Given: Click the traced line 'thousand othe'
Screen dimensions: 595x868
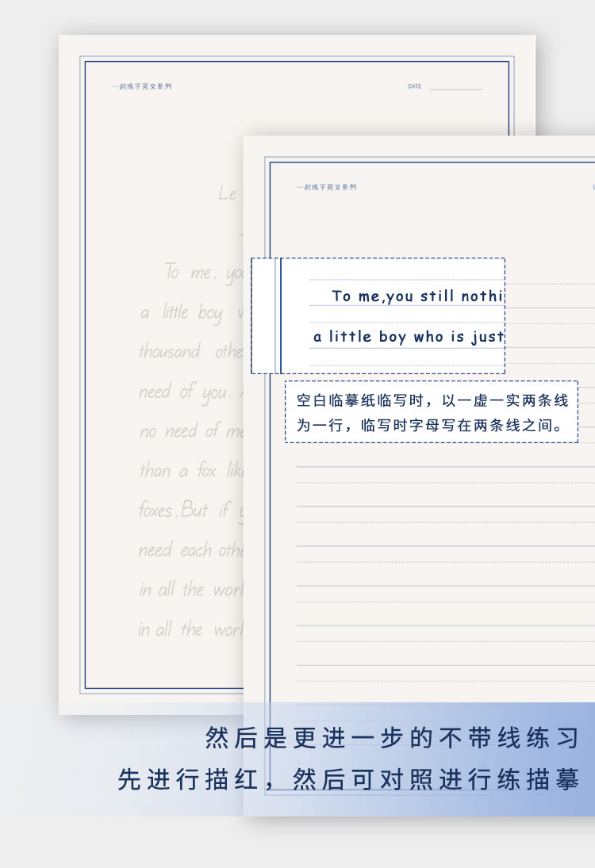Looking at the screenshot, I should tap(191, 351).
